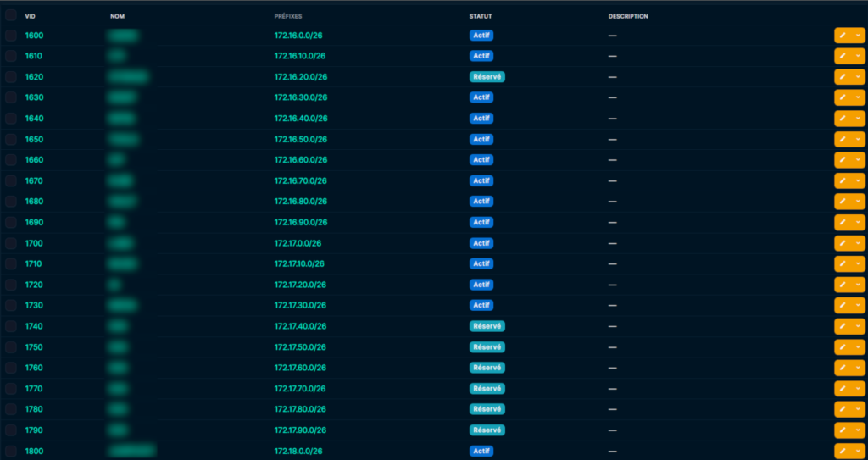Edit VLAN 1650 using the pencil icon
This screenshot has height=460, width=868.
(843, 139)
